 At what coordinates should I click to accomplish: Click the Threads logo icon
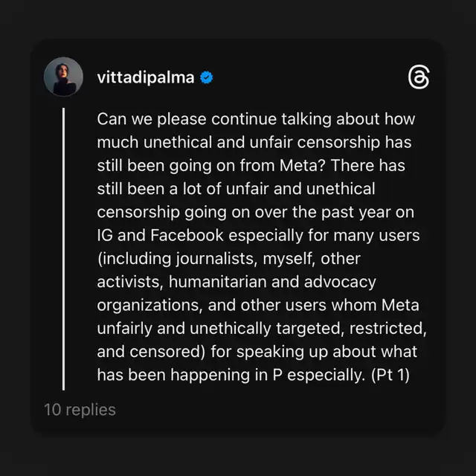coord(419,77)
